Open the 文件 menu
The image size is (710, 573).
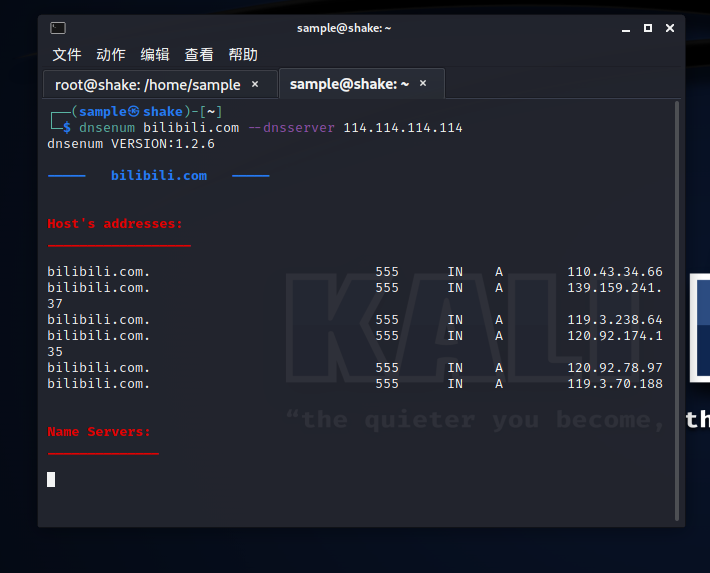tap(67, 55)
